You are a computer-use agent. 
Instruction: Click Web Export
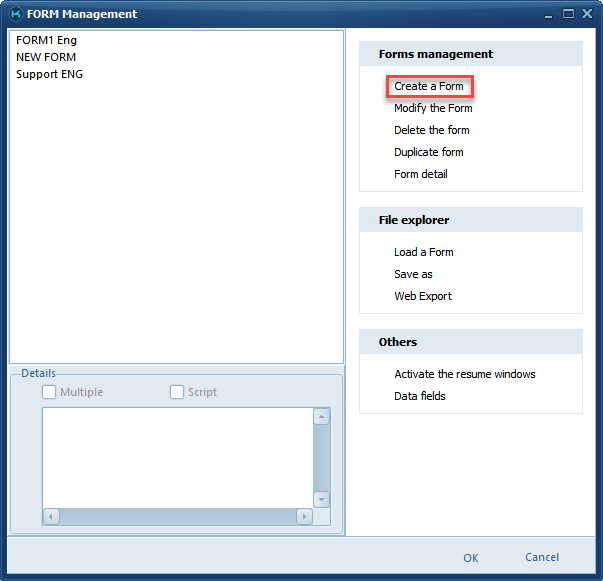point(422,296)
